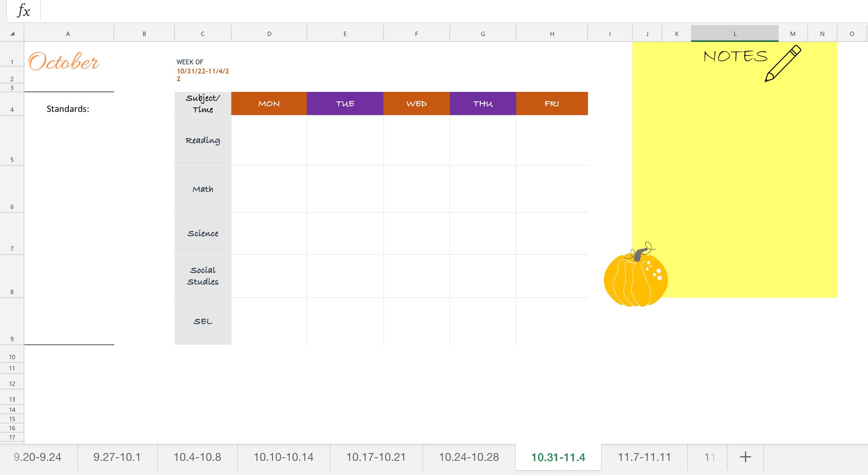Click the handwritten NOTES heading graphic
Screen dimensions: 868x475
[736, 57]
